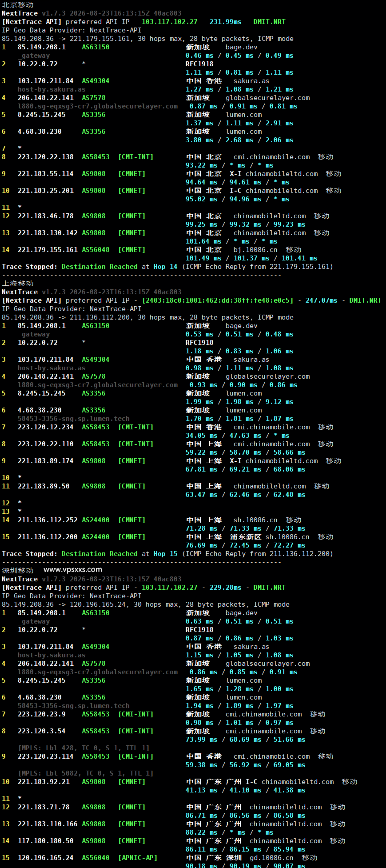Click the bj.10086.cn hostname
This screenshot has width=386, height=868.
point(255,250)
